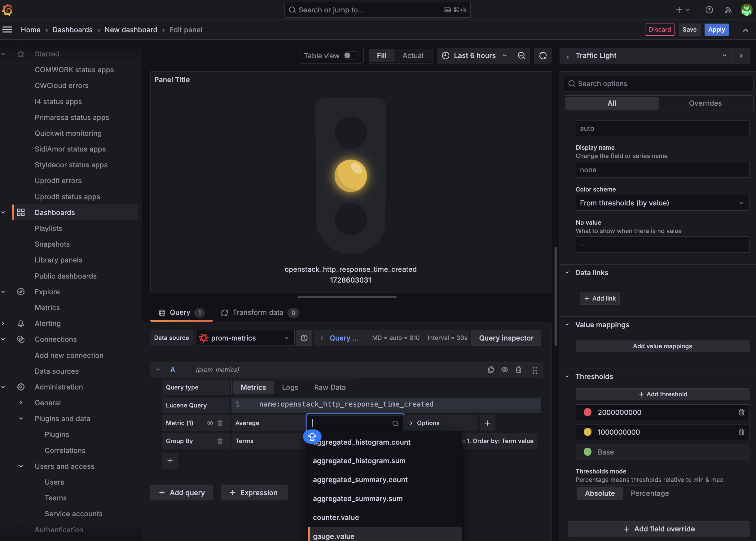
Task: Click the Apply button
Action: pyautogui.click(x=717, y=30)
